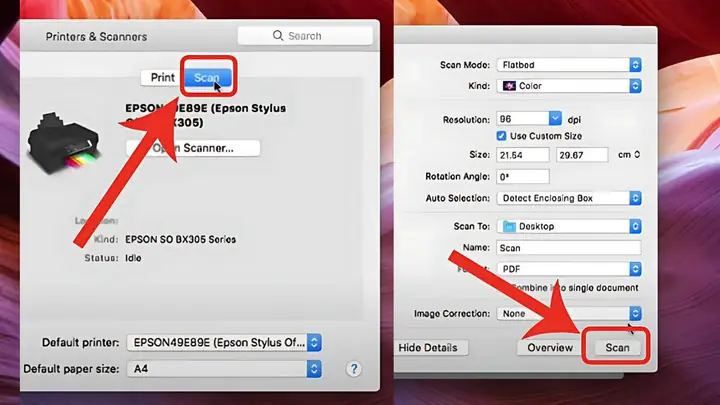The image size is (720, 405).
Task: Click the Scan button in scanner window
Action: 617,348
